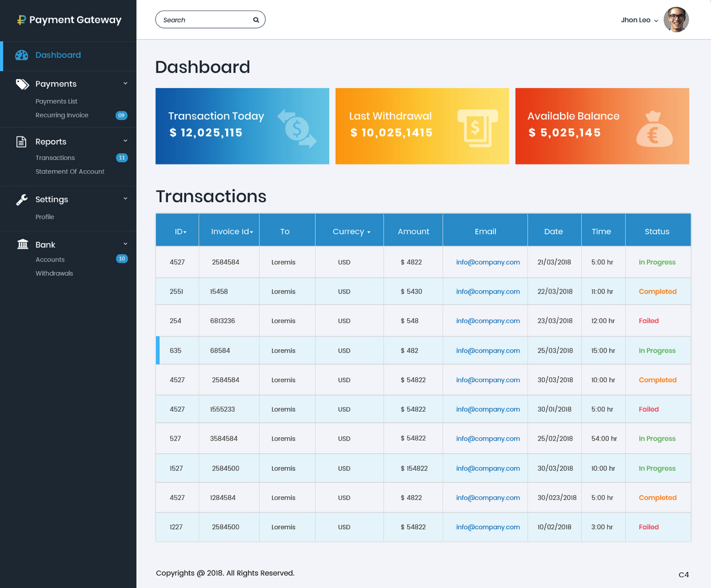This screenshot has width=711, height=588.
Task: Open the Payments List link
Action: tap(56, 101)
